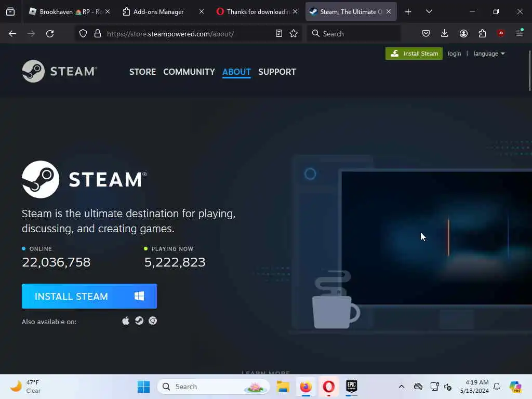532x399 pixels.
Task: Open the clock showing 4:19 AM
Action: (x=474, y=387)
